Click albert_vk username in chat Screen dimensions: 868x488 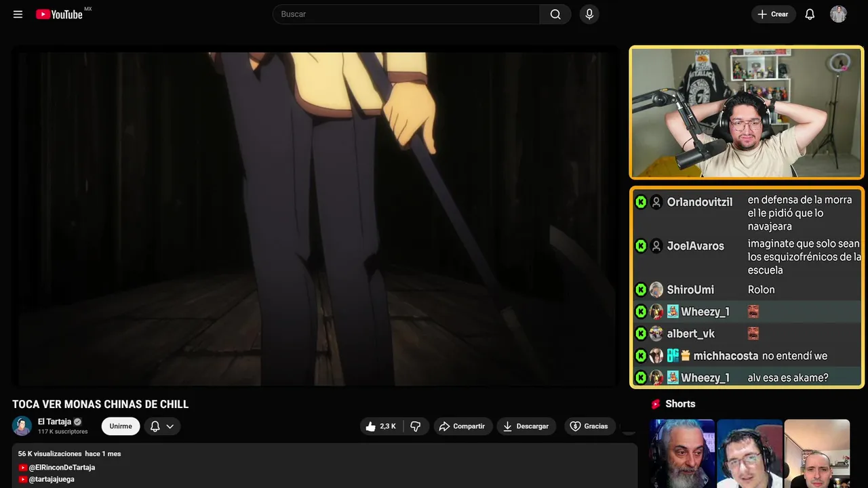pos(691,333)
